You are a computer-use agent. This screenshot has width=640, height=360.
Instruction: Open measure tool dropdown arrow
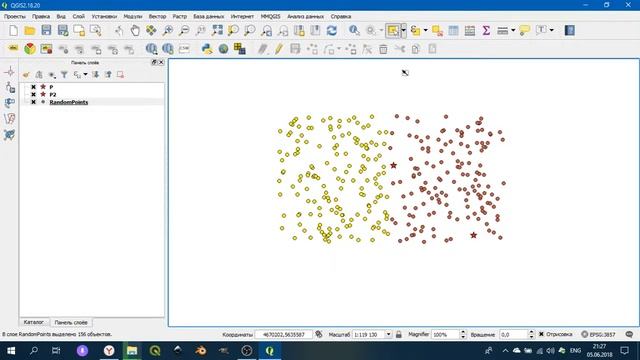tap(513, 31)
